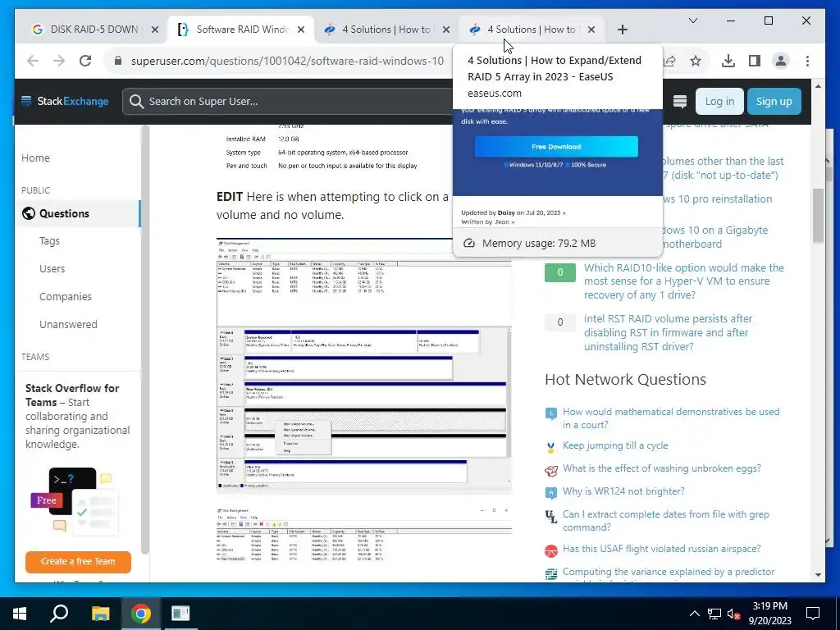Image resolution: width=840 pixels, height=630 pixels.
Task: Open the notification center icon
Action: (x=813, y=614)
